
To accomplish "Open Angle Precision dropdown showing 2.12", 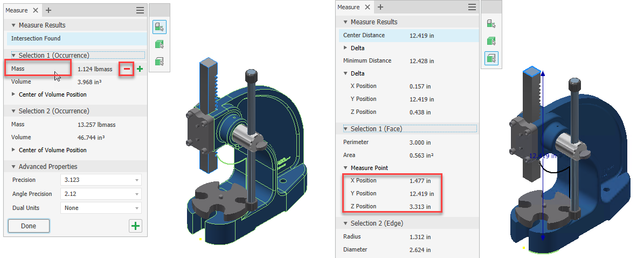I will 101,194.
